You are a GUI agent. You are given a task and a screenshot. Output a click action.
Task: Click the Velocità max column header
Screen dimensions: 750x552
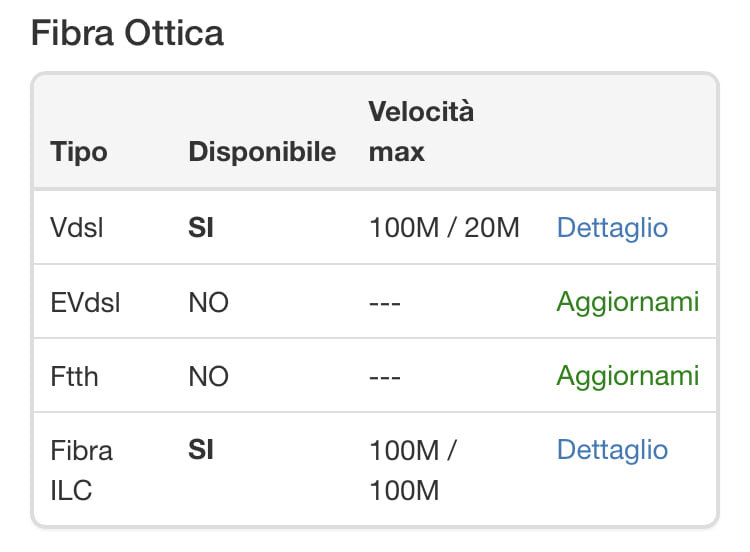point(421,131)
